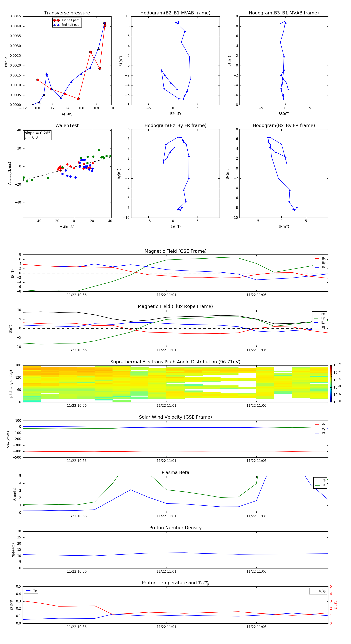Select 'Tp' legend in proton temperature plot
This screenshot has width=351, height=644.
31,591
